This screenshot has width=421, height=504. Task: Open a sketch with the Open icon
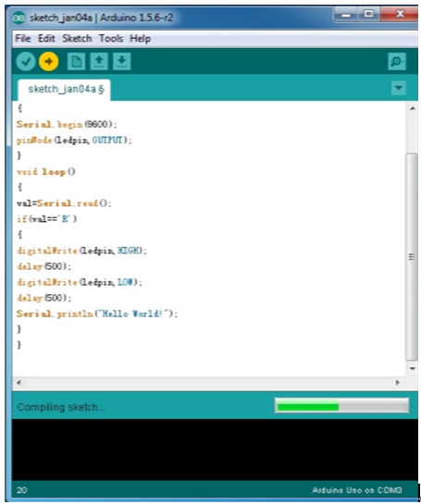99,61
